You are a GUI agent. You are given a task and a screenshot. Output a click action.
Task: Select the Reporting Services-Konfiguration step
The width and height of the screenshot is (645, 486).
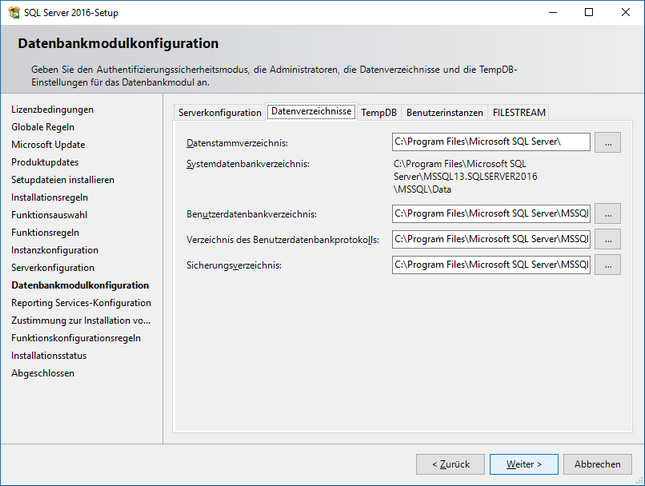pyautogui.click(x=81, y=303)
